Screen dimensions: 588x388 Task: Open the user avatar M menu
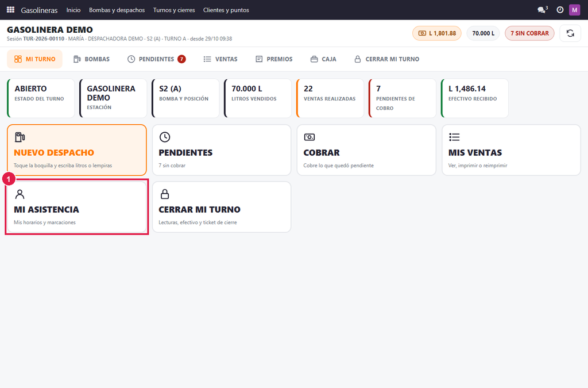pyautogui.click(x=574, y=10)
